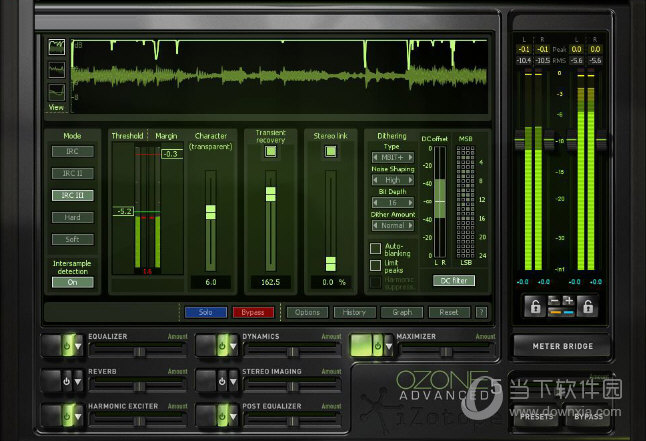Open Maximizer module dropdown arrow

point(389,346)
